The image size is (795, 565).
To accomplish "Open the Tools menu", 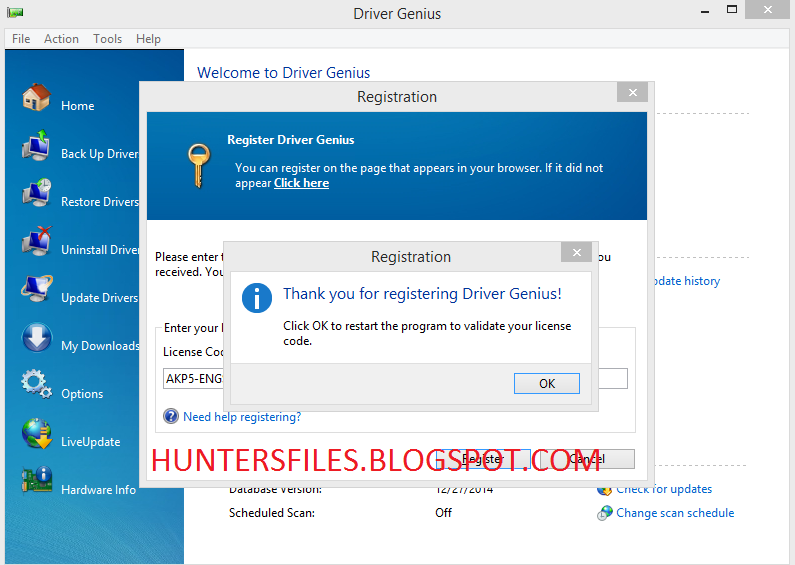I will pos(107,39).
